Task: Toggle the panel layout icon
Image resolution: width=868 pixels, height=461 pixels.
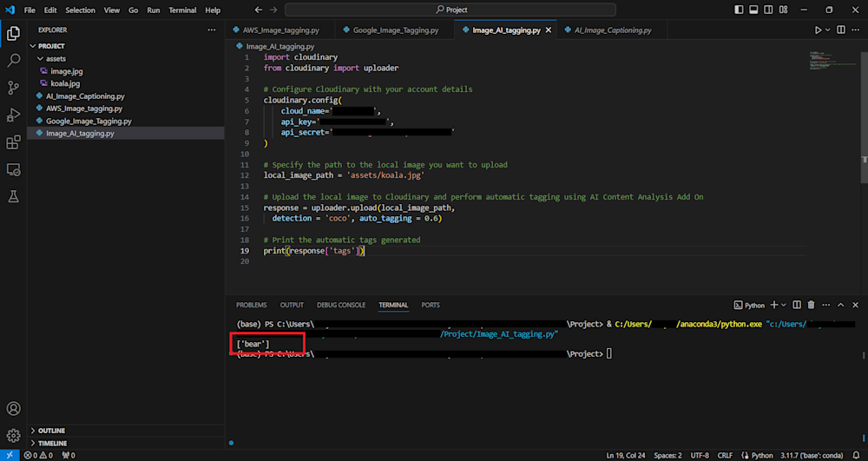Action: pyautogui.click(x=753, y=10)
